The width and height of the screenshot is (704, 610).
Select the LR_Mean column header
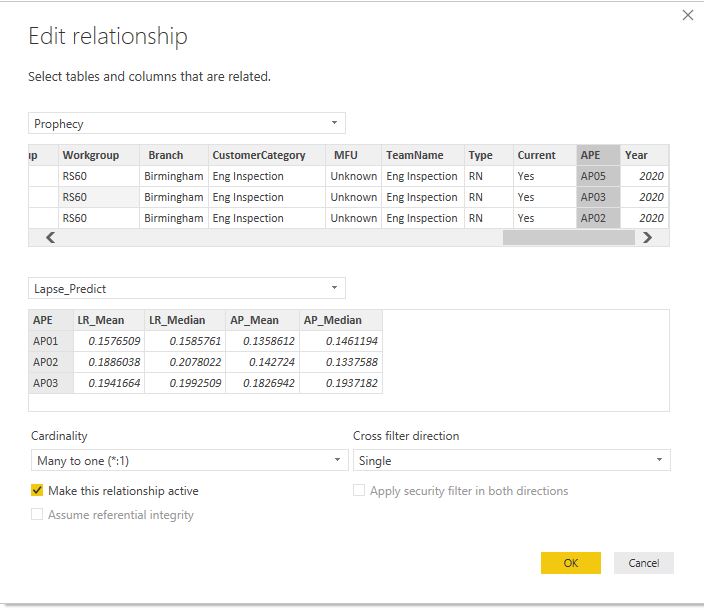tap(109, 320)
